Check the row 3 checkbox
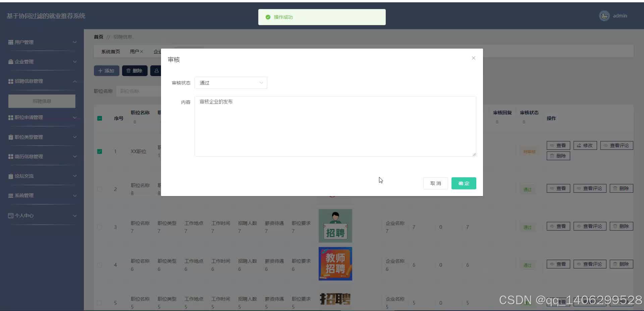 (x=100, y=227)
